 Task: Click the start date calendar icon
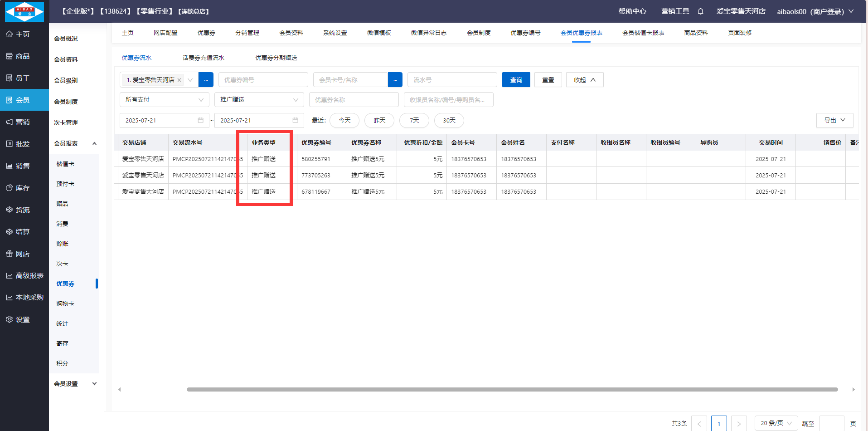(x=200, y=120)
